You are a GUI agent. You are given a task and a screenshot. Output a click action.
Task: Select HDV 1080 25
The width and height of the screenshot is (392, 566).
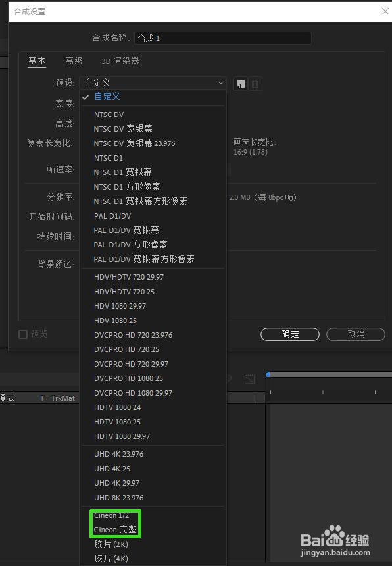pos(153,321)
